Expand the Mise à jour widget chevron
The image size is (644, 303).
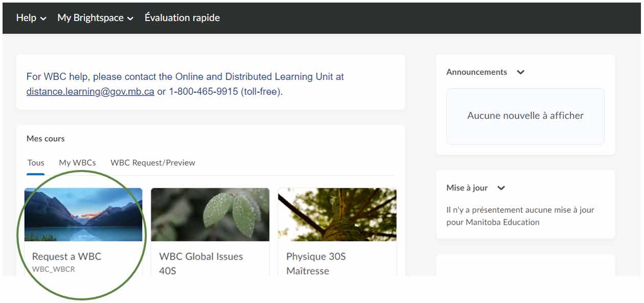pyautogui.click(x=501, y=188)
